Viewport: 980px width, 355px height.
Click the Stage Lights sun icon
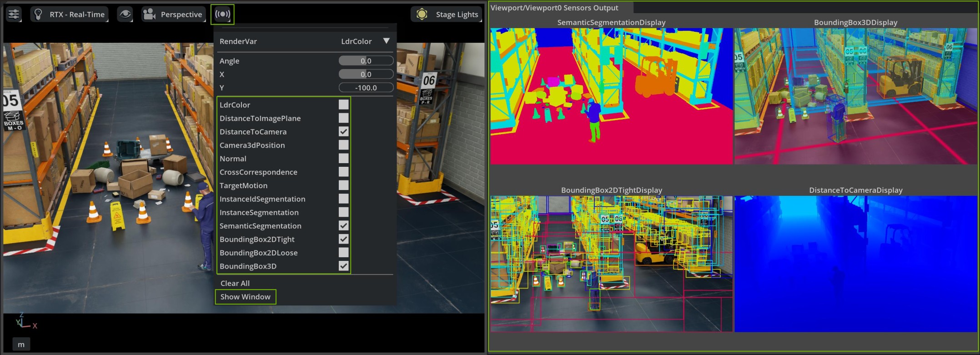(422, 14)
